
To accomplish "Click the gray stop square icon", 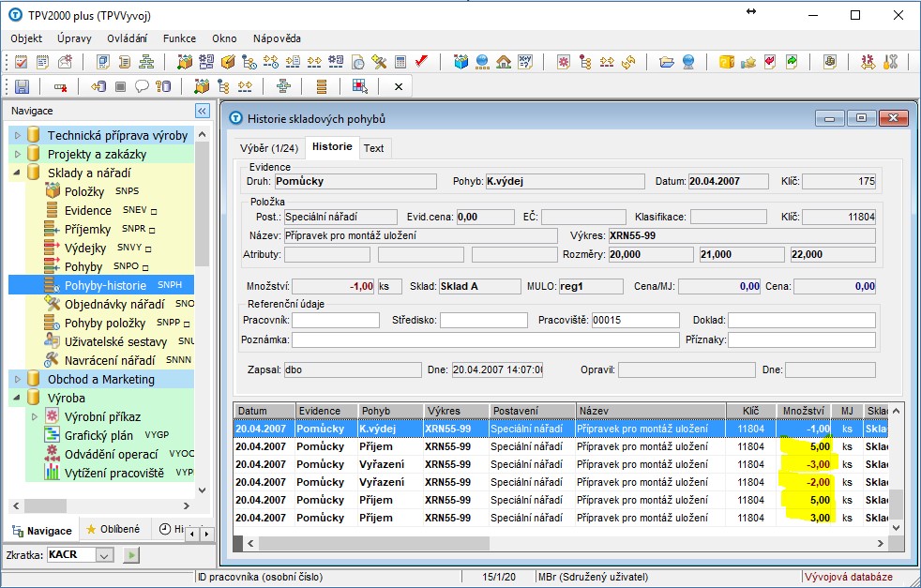I will 120,87.
